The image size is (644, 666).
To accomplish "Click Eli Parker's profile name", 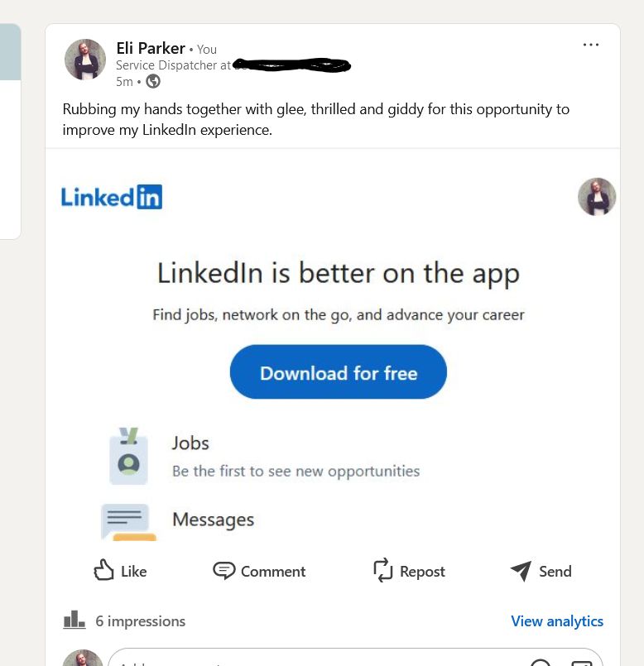I will click(x=150, y=48).
